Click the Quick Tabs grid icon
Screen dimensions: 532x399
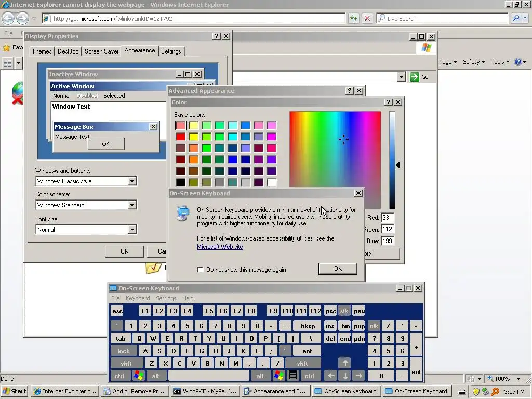click(7, 63)
